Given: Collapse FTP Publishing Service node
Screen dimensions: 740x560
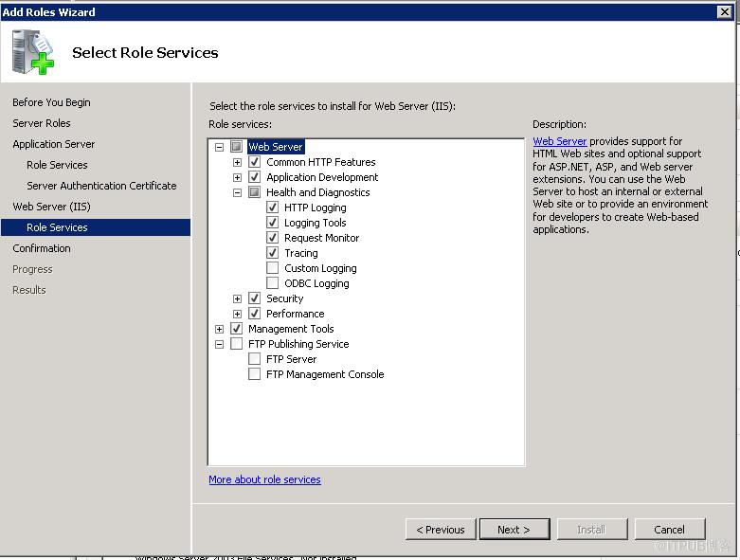Looking at the screenshot, I should click(219, 344).
